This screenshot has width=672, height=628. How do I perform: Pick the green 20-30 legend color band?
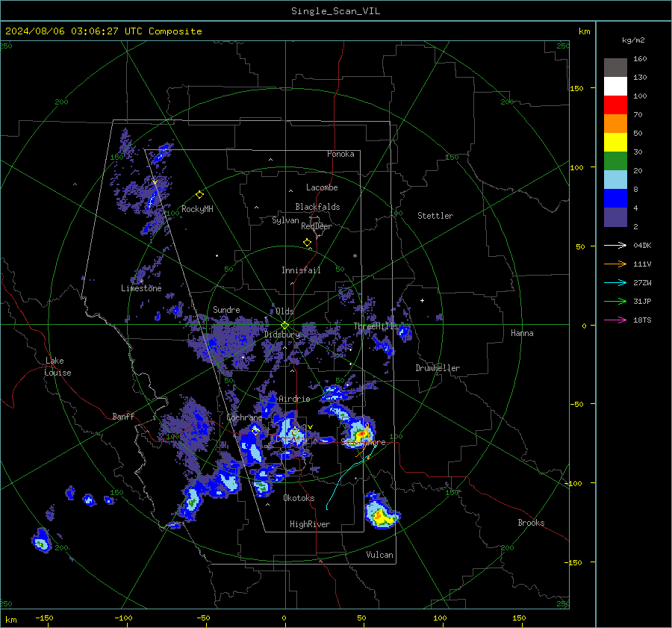[615, 161]
